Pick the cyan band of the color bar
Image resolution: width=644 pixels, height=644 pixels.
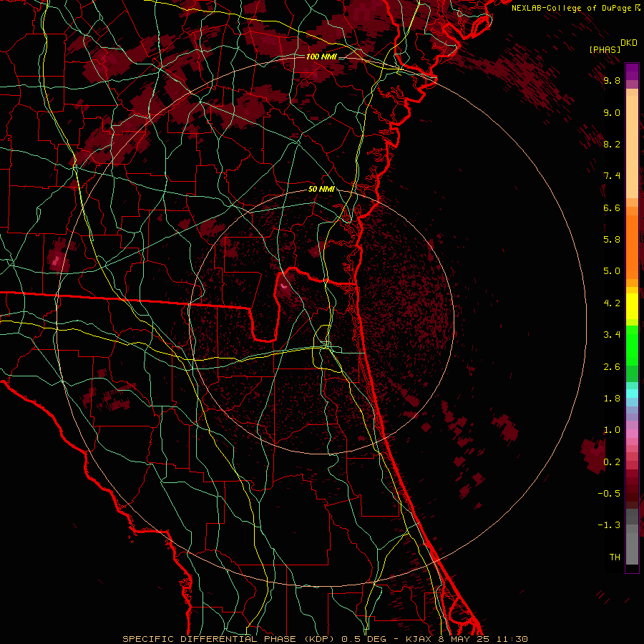[x=632, y=394]
